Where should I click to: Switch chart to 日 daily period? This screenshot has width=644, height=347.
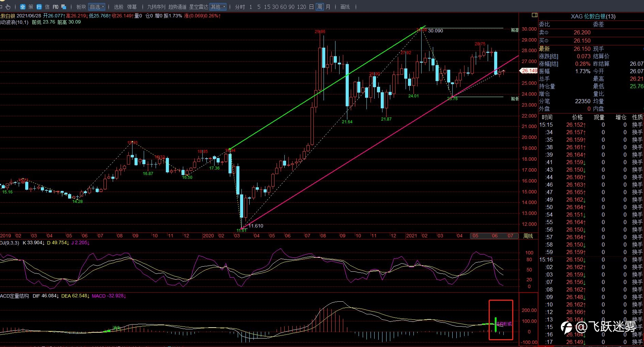tap(311, 7)
